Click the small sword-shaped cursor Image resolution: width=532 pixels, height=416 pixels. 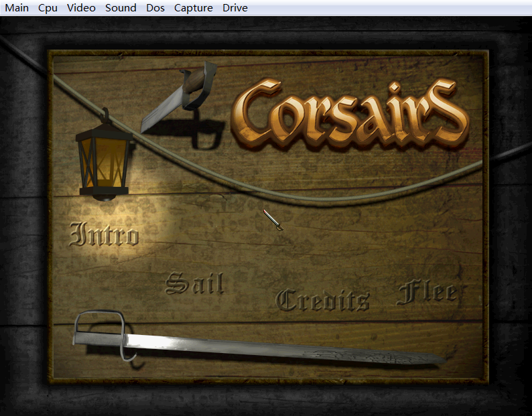273,220
